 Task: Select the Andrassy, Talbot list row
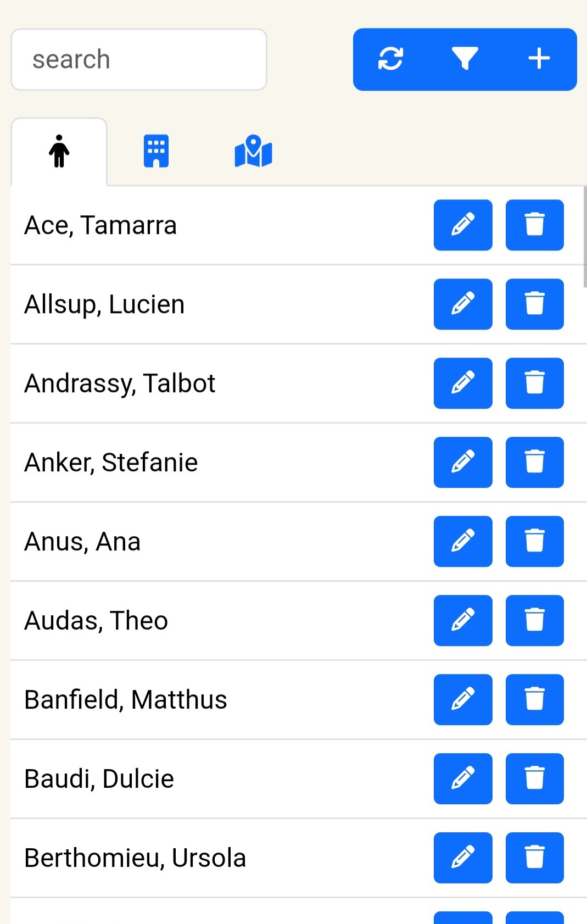click(x=220, y=383)
